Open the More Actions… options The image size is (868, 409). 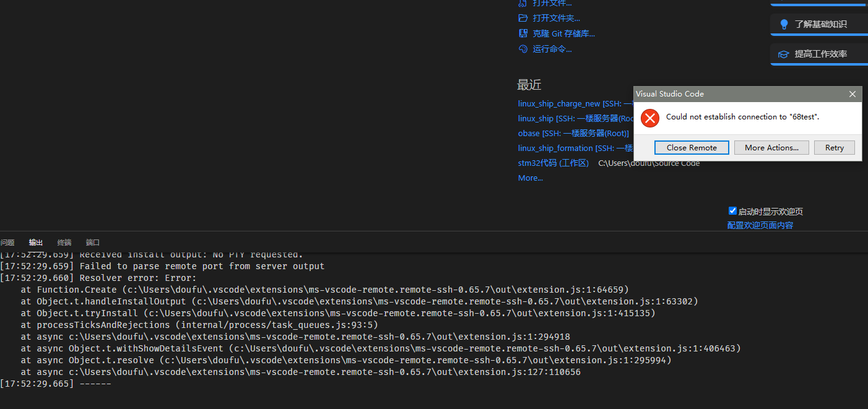point(771,147)
